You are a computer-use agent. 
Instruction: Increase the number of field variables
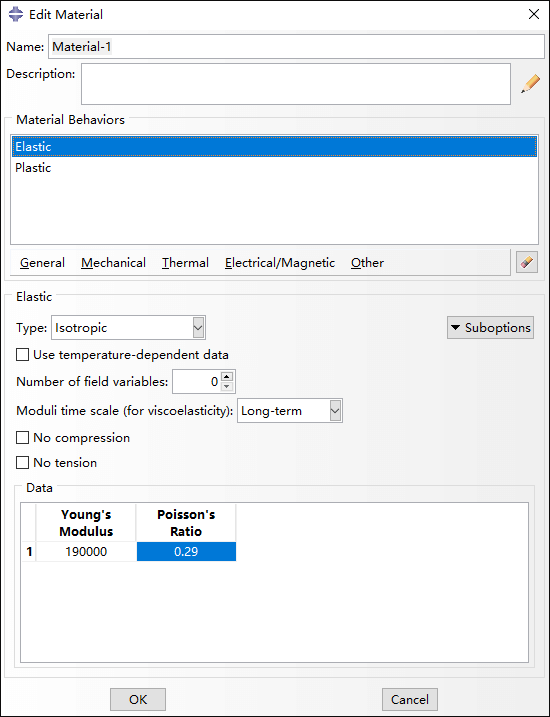point(227,377)
